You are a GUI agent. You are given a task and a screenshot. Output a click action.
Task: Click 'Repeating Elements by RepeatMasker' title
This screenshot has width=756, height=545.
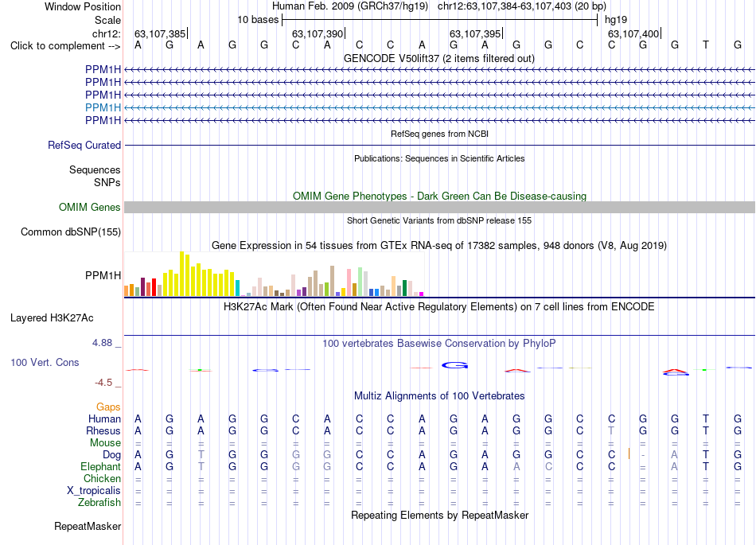[439, 515]
